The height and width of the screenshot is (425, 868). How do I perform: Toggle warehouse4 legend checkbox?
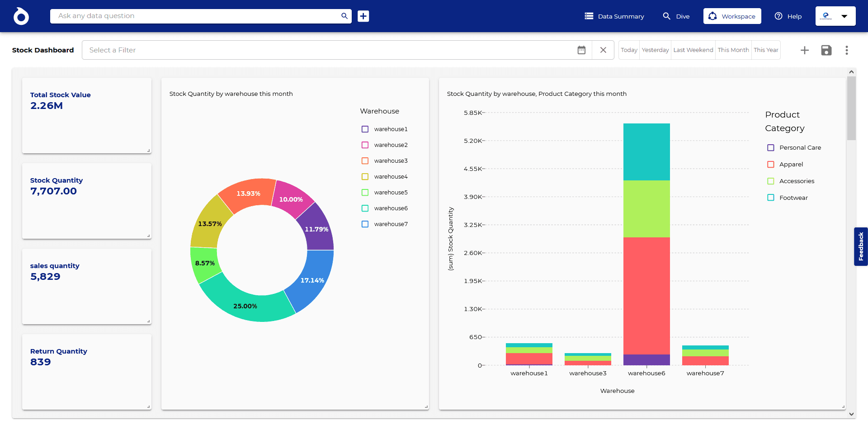[365, 177]
